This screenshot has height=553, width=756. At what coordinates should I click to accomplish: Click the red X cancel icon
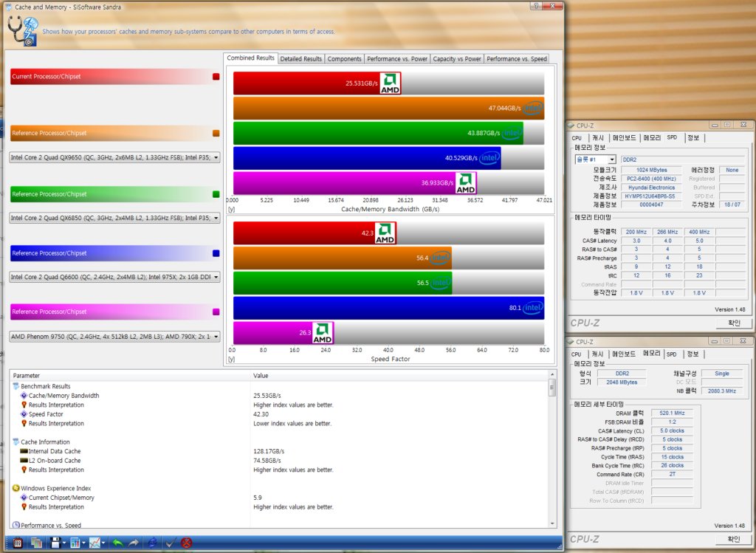(x=187, y=543)
